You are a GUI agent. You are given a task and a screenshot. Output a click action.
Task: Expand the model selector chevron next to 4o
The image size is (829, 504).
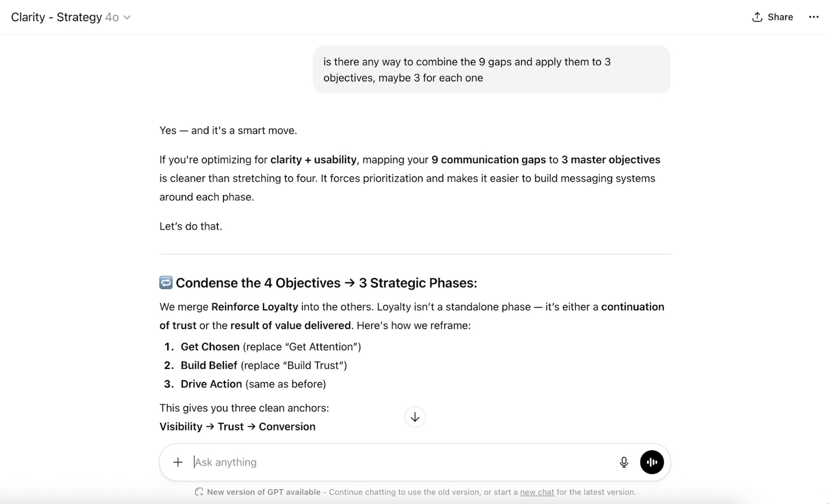point(127,17)
